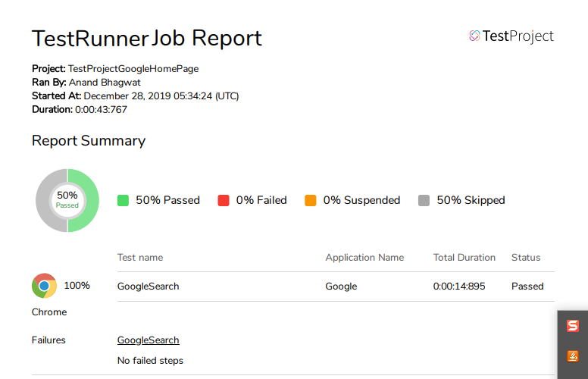Click the 100% Chrome pass rate label
Image resolution: width=588 pixels, height=379 pixels.
pyautogui.click(x=77, y=286)
